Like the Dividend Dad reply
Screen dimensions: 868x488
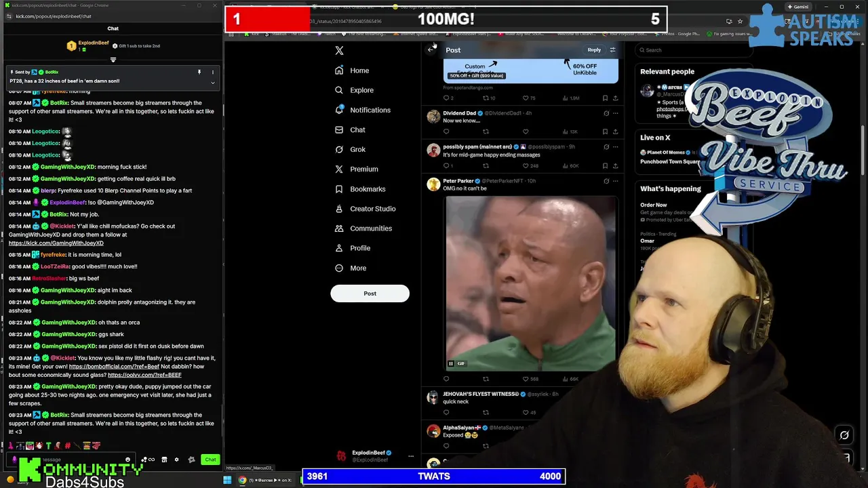(x=526, y=131)
